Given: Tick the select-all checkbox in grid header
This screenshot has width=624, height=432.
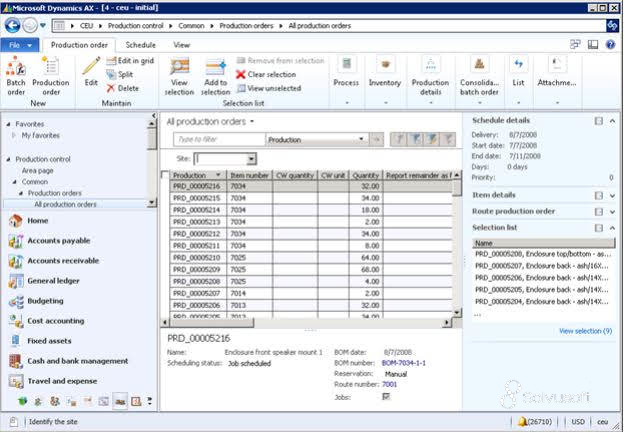Looking at the screenshot, I should (x=165, y=175).
